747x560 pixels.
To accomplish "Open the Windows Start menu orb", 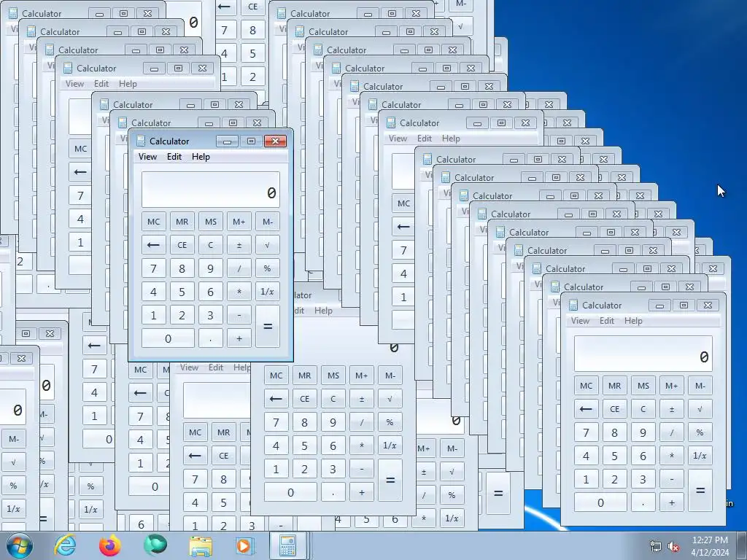I will (x=20, y=545).
